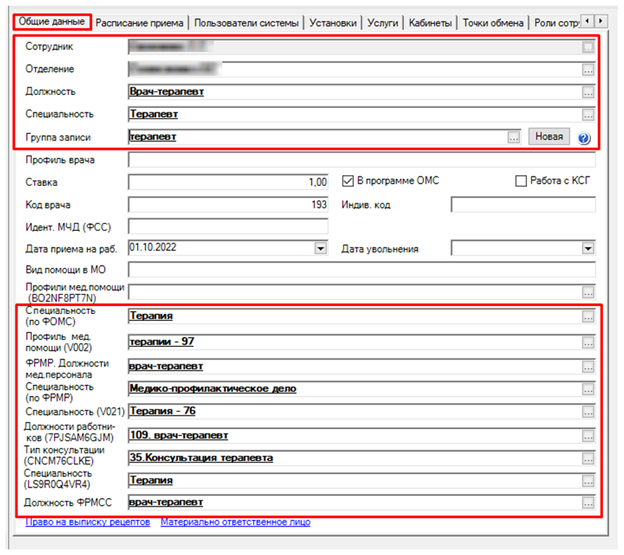
Task: Open lookup for ФРМР. Должности мед.персонала
Action: click(588, 367)
